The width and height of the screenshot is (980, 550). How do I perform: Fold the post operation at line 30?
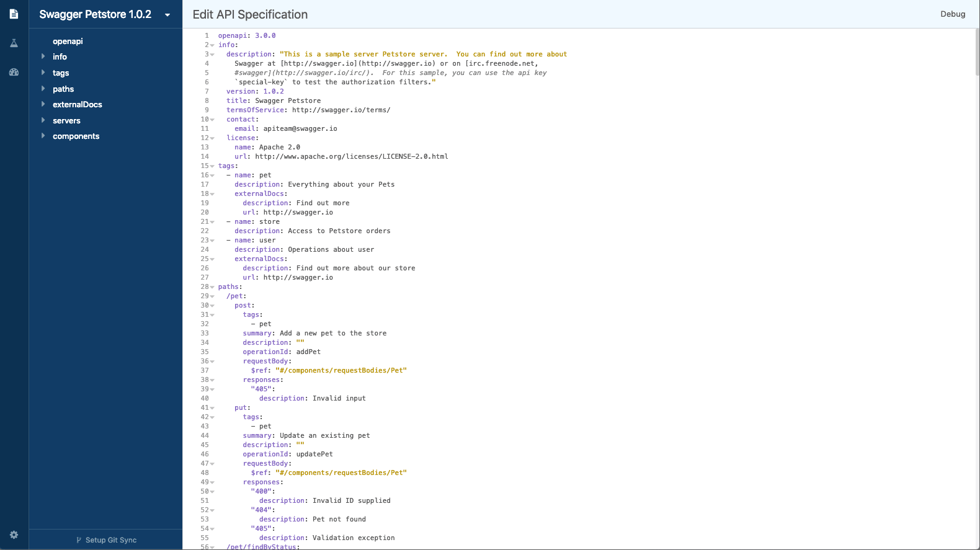click(x=212, y=306)
